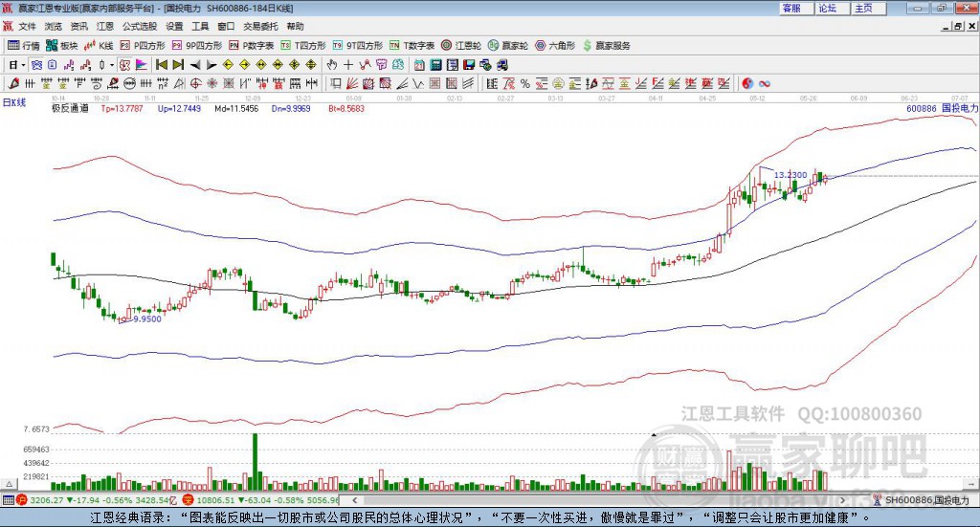
Task: Select the Gann fan lines tool
Action: [352, 83]
